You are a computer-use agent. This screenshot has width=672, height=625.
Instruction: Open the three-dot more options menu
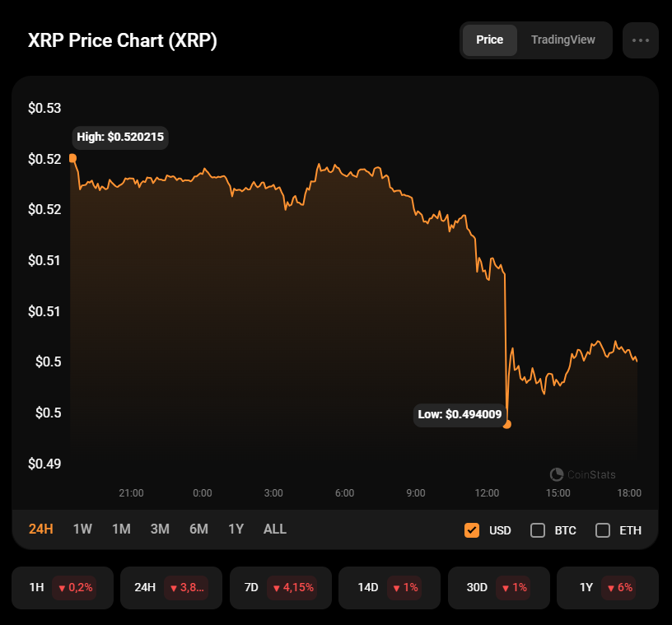(640, 40)
